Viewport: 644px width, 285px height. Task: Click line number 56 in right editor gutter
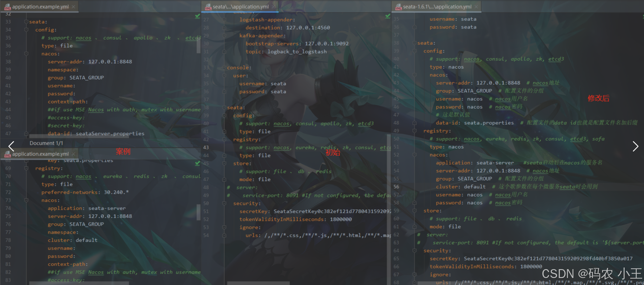(397, 187)
